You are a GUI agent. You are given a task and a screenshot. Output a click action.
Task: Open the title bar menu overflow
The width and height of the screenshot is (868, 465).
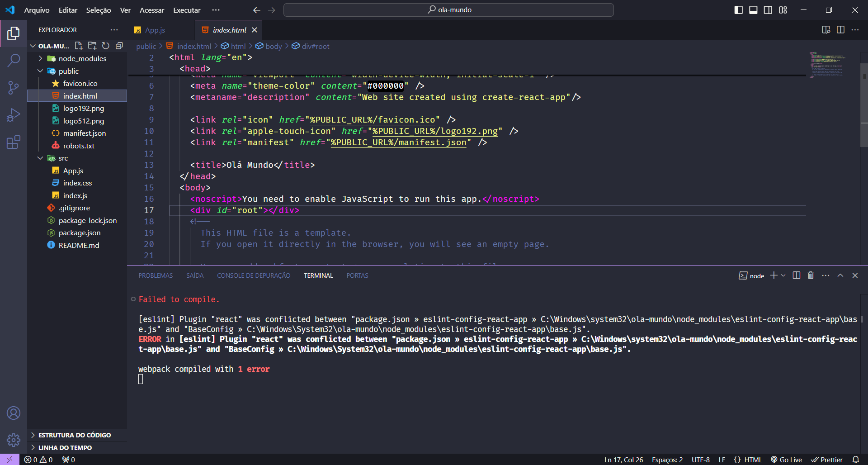(x=216, y=10)
